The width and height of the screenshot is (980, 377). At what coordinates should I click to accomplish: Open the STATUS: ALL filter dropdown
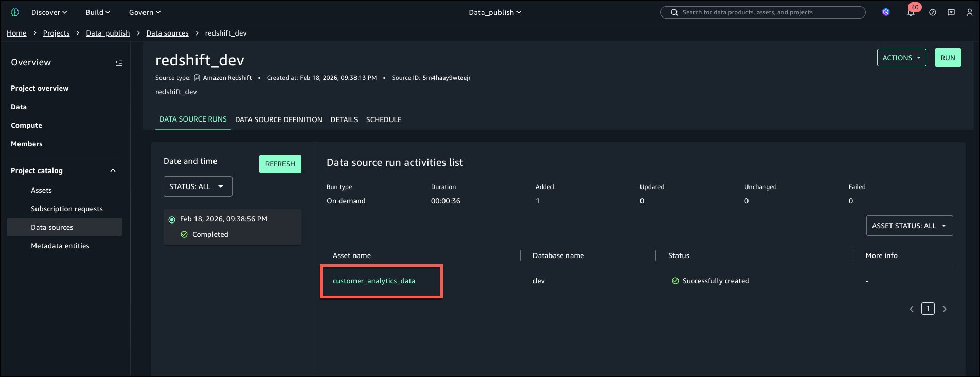tap(198, 186)
